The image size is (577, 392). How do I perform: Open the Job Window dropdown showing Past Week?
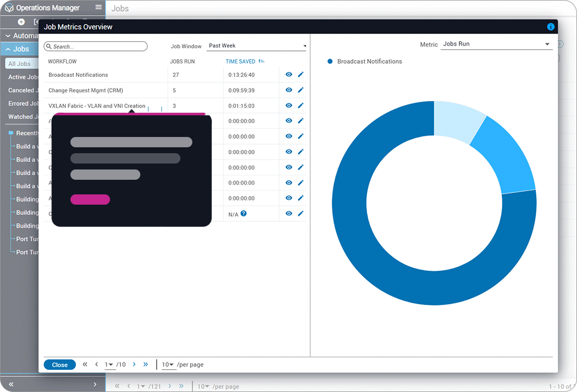256,46
